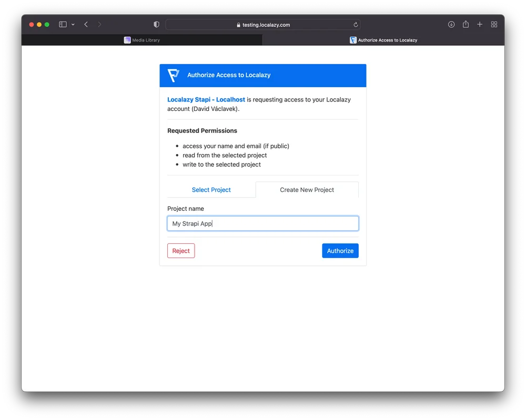526x420 pixels.
Task: Click inside the Project name field
Action: point(262,223)
